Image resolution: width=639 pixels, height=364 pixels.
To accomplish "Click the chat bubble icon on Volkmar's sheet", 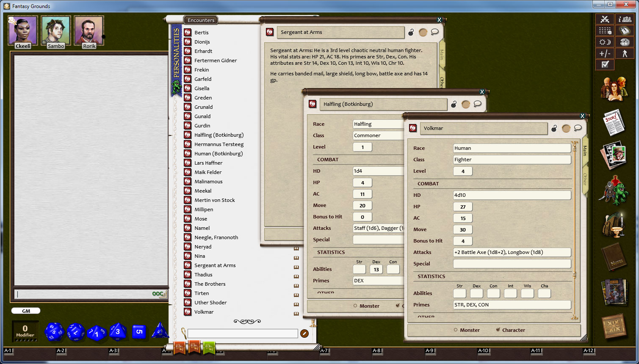I will click(x=578, y=128).
